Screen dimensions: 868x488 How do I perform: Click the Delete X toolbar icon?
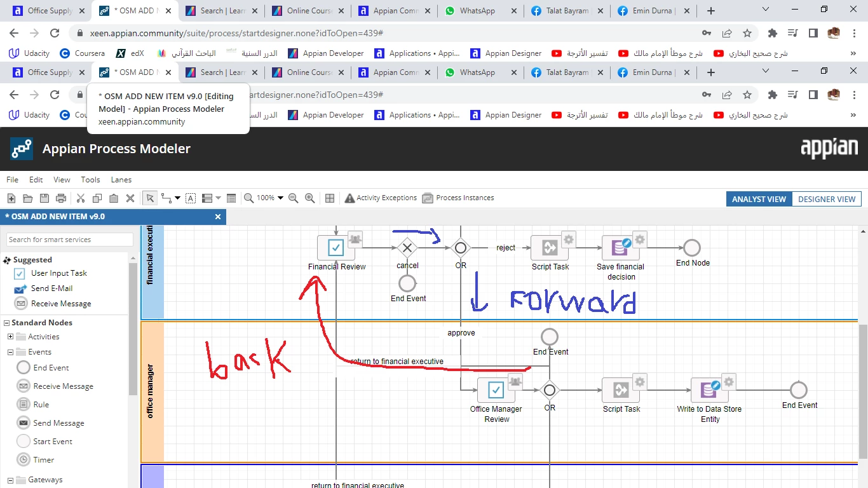click(x=130, y=198)
